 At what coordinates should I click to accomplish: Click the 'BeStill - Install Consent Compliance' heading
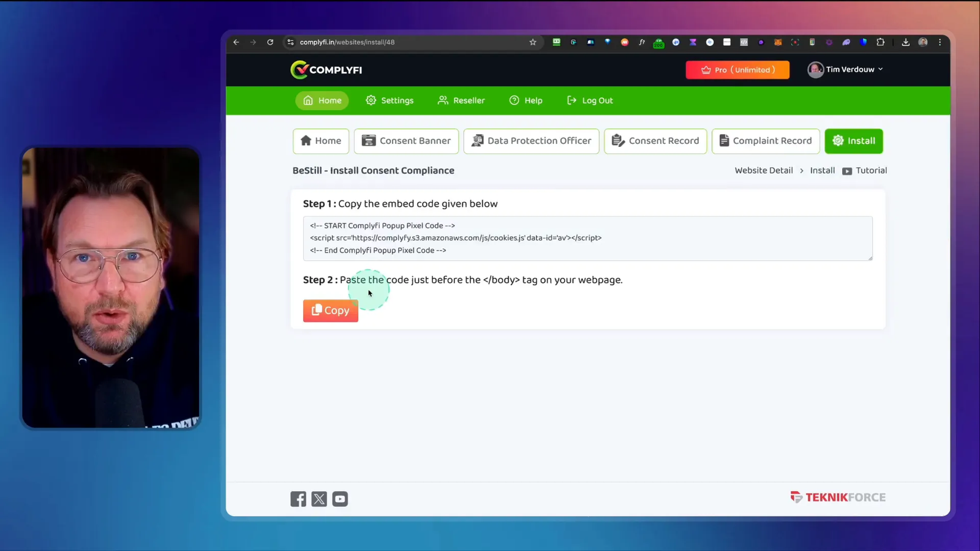point(374,171)
